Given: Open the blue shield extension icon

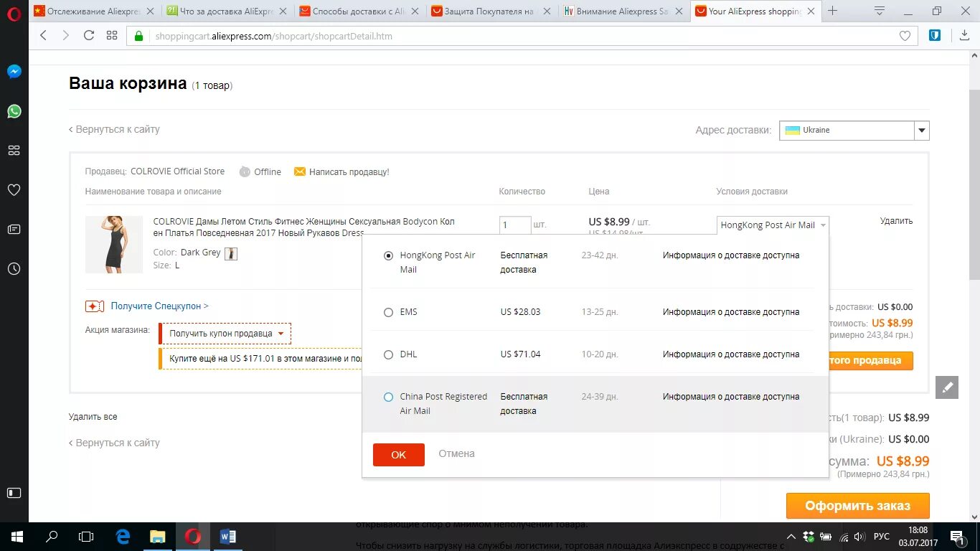Looking at the screenshot, I should (x=935, y=35).
